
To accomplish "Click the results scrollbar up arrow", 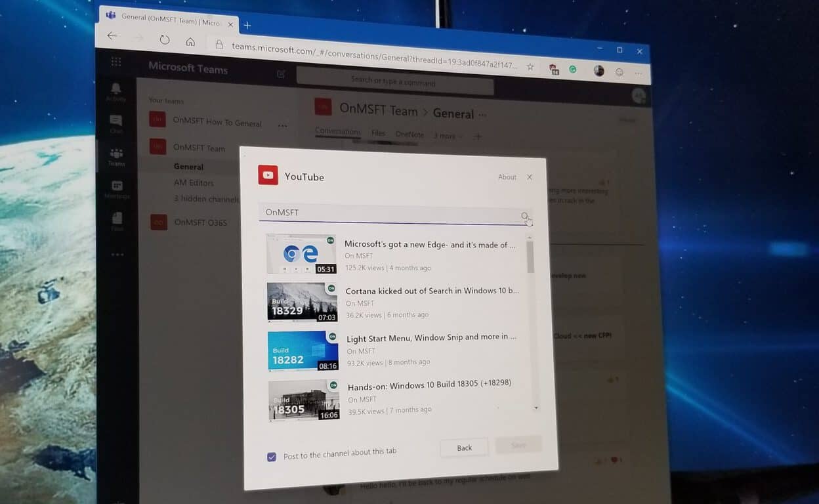I will 530,238.
